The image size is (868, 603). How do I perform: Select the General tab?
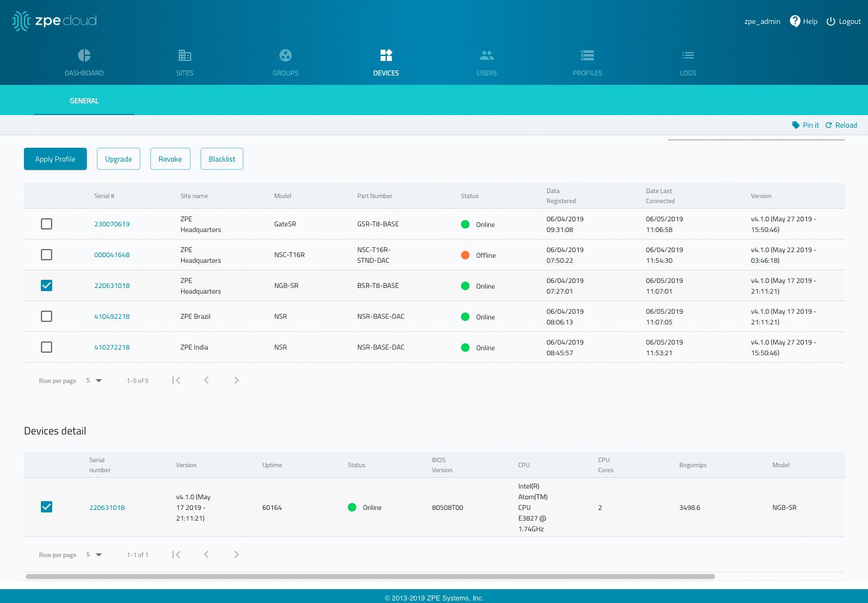[x=84, y=101]
